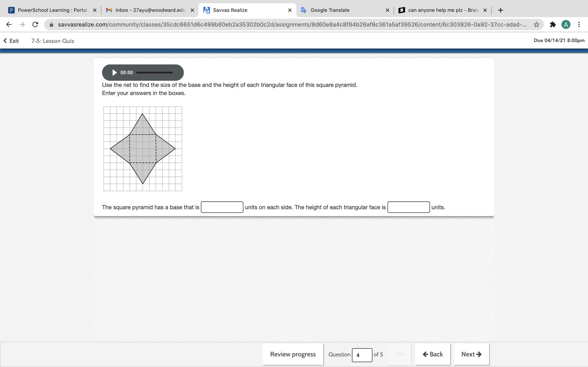
Task: Open a new browser tab with plus
Action: tap(500, 10)
